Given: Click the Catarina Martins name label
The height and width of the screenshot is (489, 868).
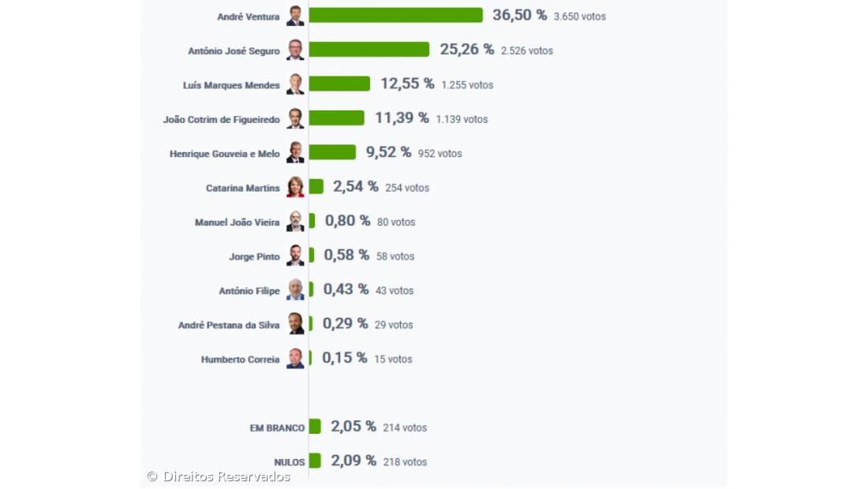Looking at the screenshot, I should (242, 188).
